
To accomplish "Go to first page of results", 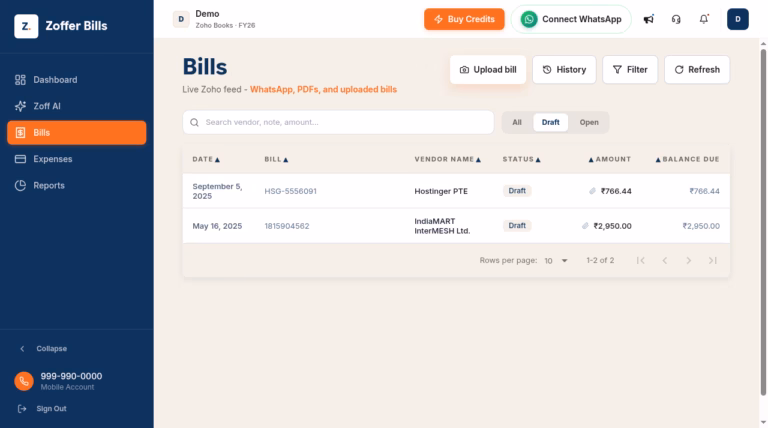I will tap(640, 261).
